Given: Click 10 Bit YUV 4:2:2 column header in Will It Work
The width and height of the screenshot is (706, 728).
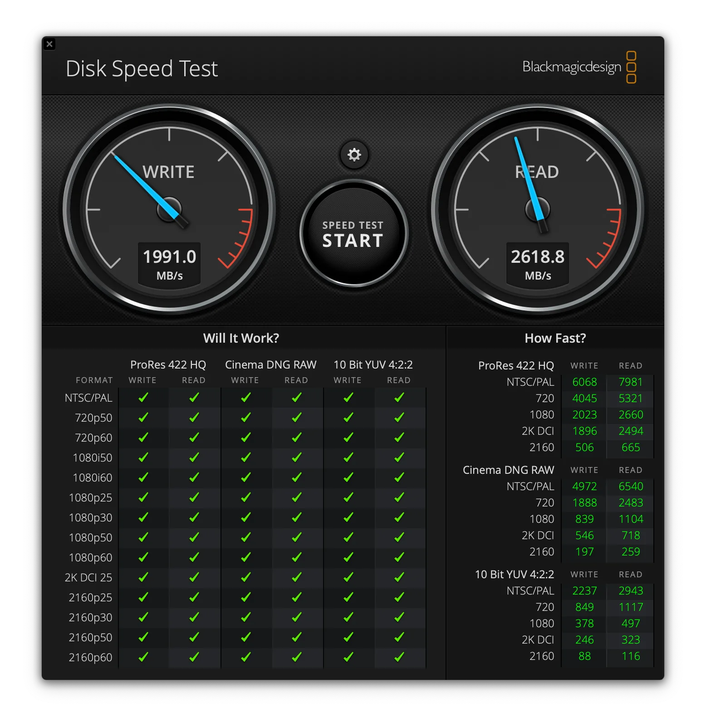Looking at the screenshot, I should tap(373, 365).
